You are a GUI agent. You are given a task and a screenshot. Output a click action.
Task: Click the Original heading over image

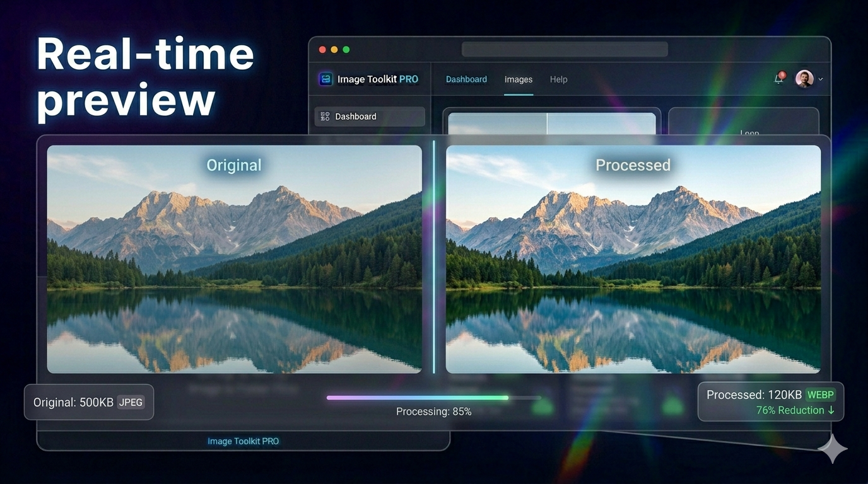(234, 165)
